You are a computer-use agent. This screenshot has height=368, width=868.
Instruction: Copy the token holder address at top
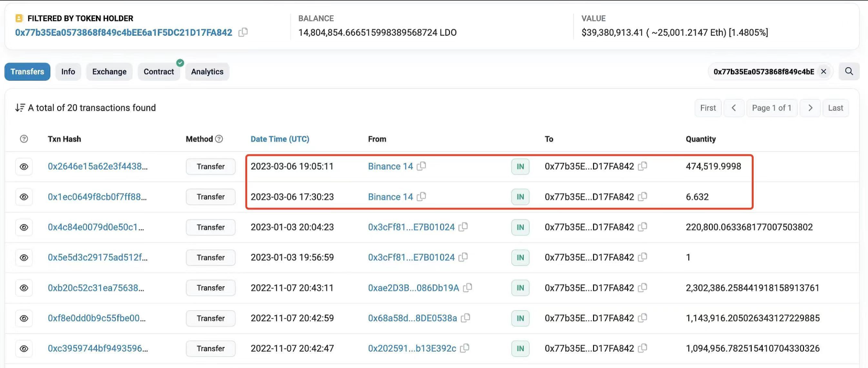click(243, 33)
